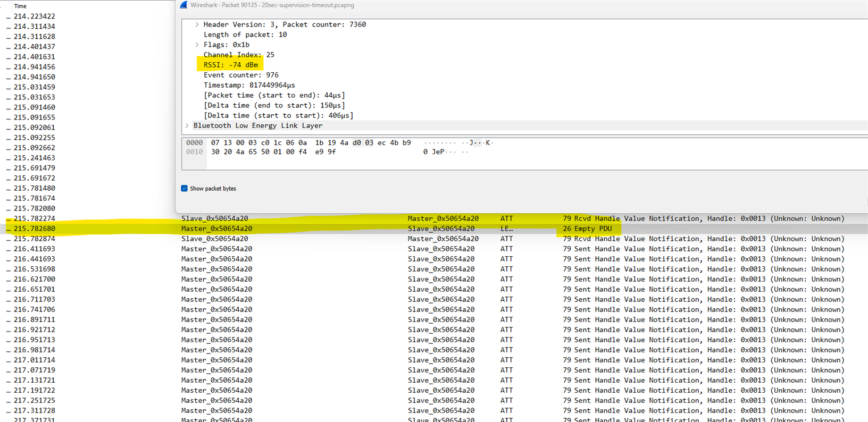Select the packet row at time 217.131721
Screen dimensions: 868x422
coord(434,380)
